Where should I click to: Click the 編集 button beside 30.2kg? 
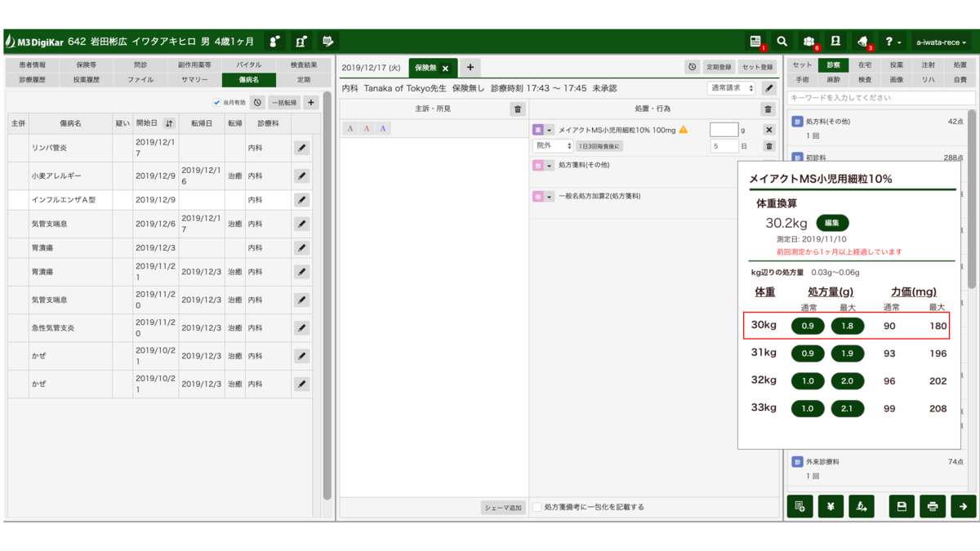click(832, 223)
